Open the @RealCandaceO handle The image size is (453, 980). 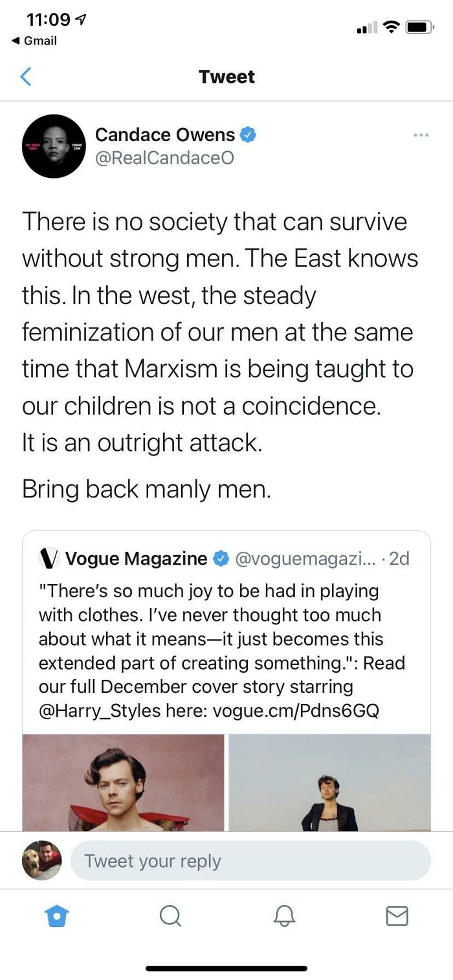click(x=164, y=158)
